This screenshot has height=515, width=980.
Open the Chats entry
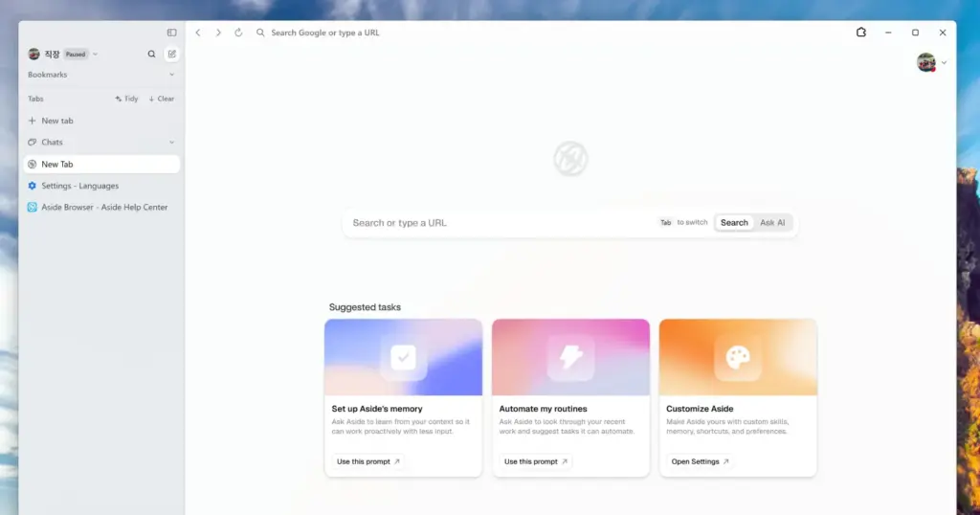(101, 143)
